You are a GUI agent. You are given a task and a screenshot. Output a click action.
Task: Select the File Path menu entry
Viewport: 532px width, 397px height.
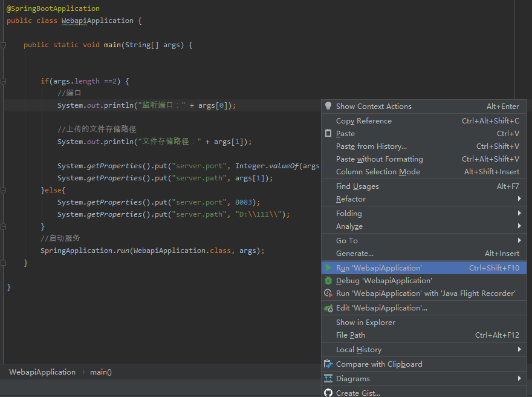[424, 335]
